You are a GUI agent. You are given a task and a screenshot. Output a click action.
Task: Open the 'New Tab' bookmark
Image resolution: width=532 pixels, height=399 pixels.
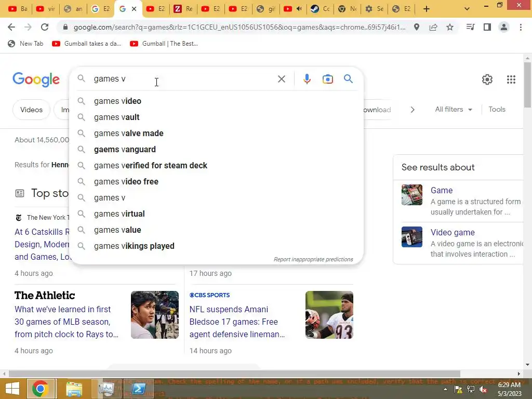coord(26,44)
